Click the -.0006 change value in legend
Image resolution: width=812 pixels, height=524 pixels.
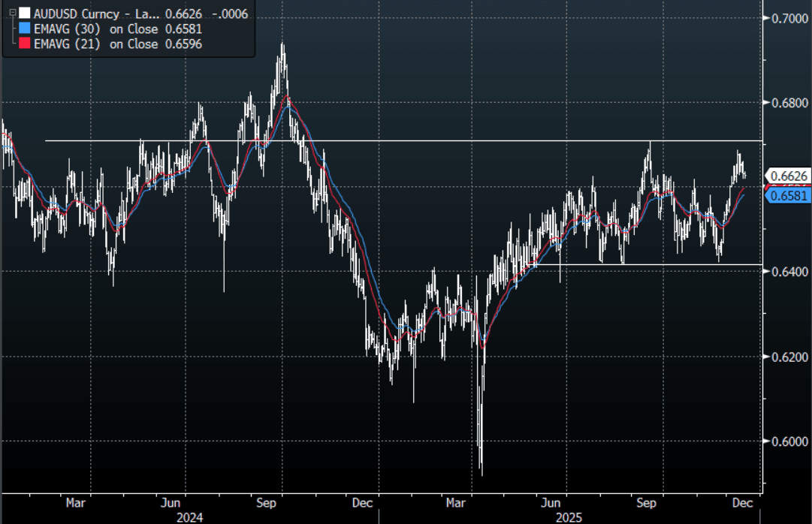click(x=231, y=13)
